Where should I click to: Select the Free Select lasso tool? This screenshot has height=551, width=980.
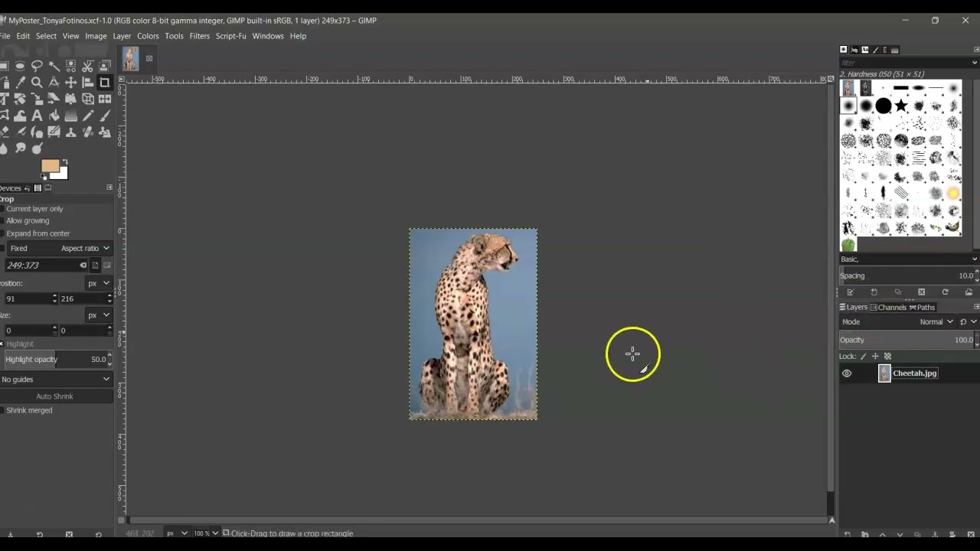37,67
